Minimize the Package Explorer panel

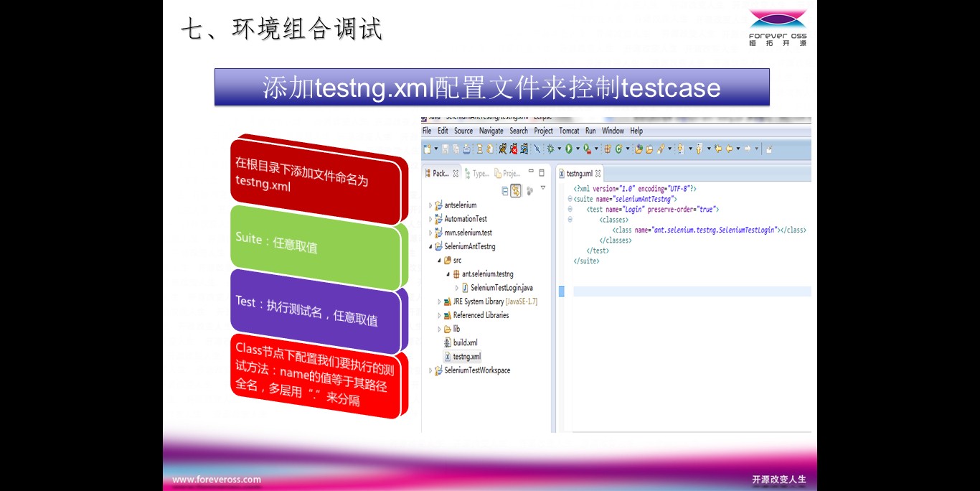[531, 172]
